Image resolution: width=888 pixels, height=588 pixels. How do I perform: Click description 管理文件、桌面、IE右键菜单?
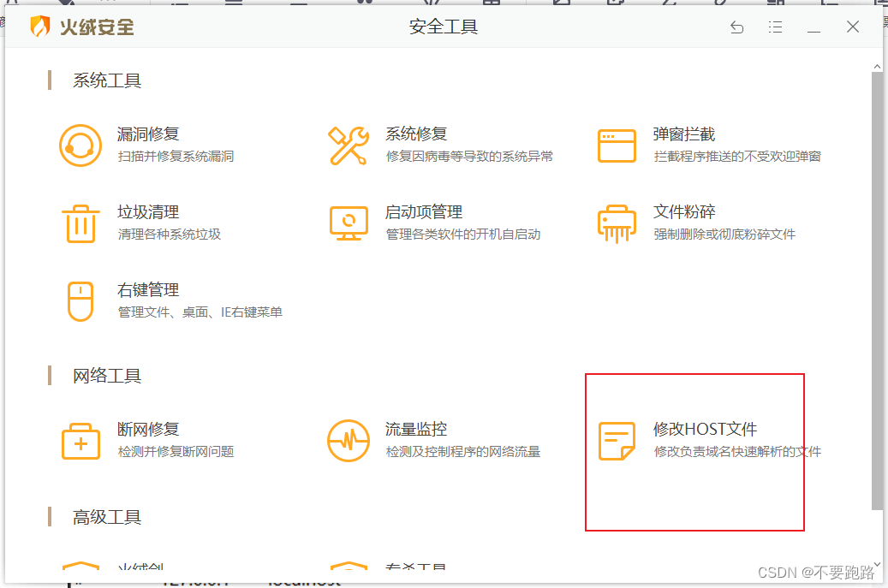pos(200,312)
